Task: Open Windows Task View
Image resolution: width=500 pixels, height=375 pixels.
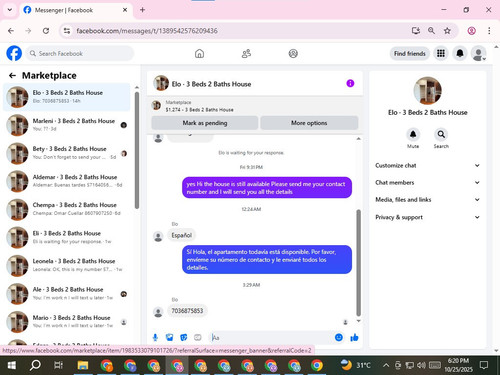Action: click(x=59, y=365)
